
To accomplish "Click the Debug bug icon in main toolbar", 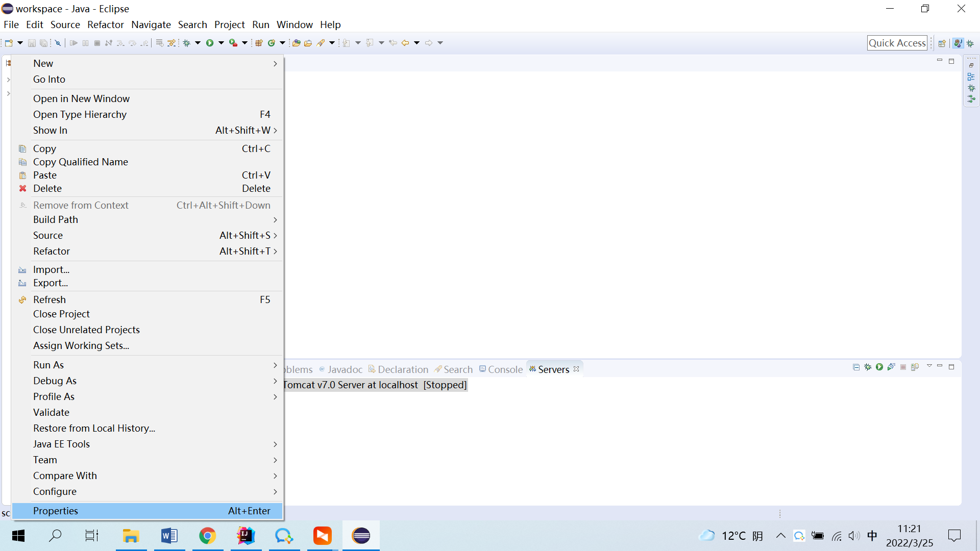I will click(x=187, y=43).
